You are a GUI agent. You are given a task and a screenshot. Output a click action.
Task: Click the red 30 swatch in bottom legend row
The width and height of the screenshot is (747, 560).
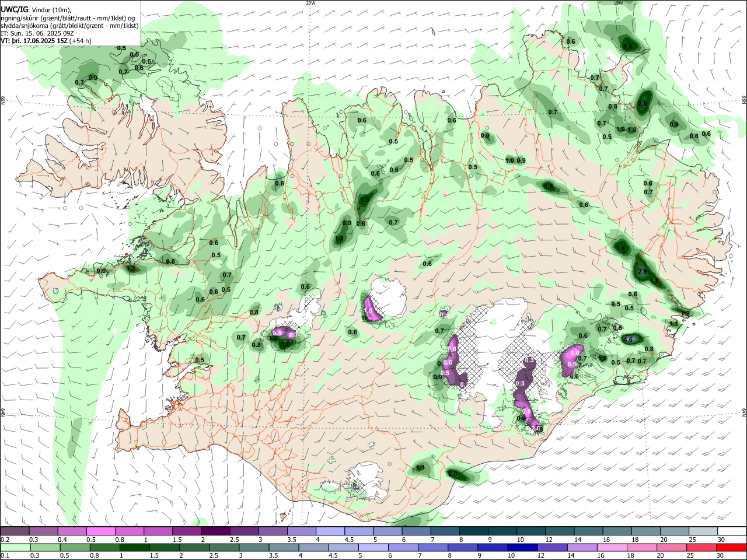click(731, 547)
